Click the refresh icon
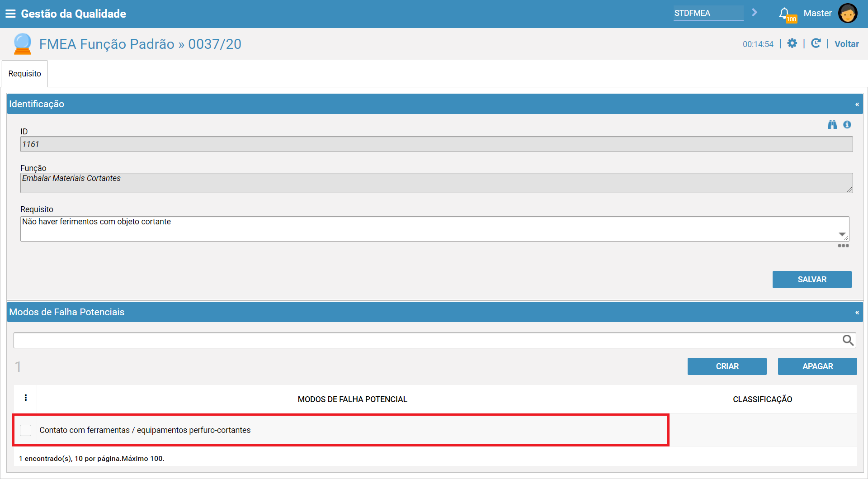The height and width of the screenshot is (484, 868). point(816,43)
